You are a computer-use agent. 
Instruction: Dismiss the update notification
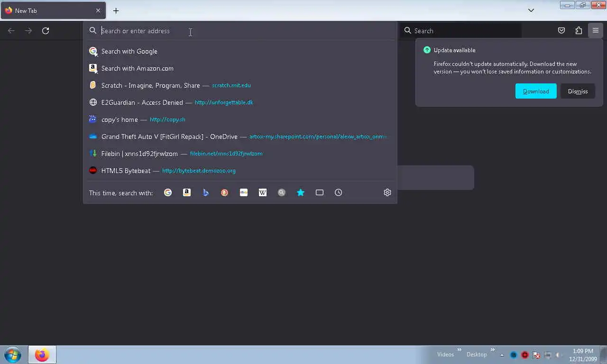click(x=578, y=91)
